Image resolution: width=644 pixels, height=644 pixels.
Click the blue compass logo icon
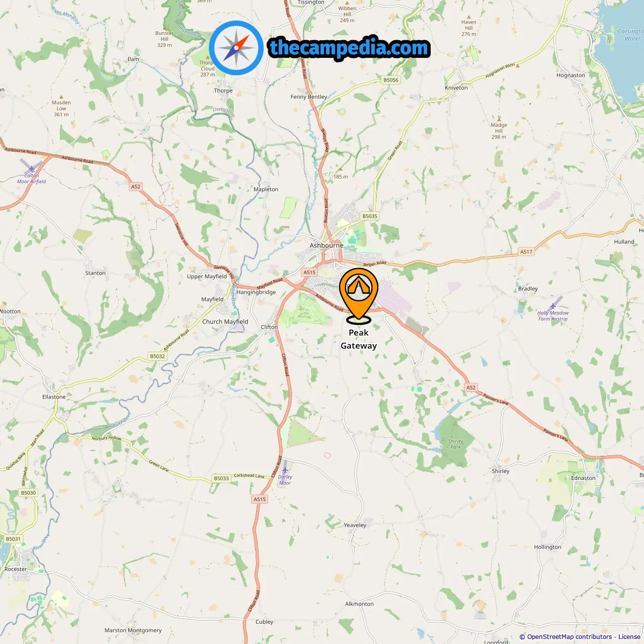click(236, 48)
